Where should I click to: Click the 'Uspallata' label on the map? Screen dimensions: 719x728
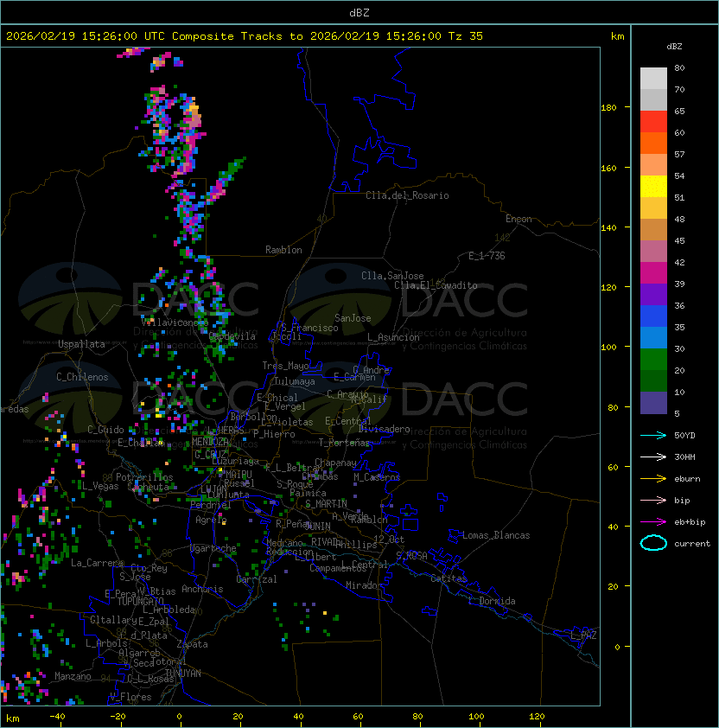[x=81, y=344]
